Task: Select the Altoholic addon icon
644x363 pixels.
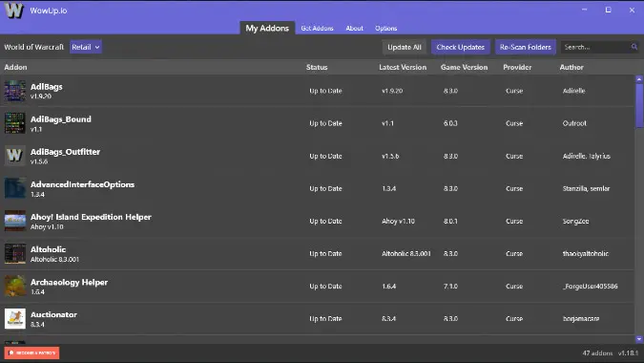Action: coord(14,253)
